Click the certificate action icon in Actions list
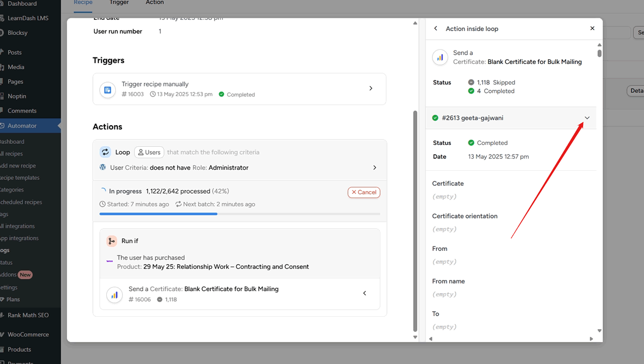 pyautogui.click(x=114, y=295)
